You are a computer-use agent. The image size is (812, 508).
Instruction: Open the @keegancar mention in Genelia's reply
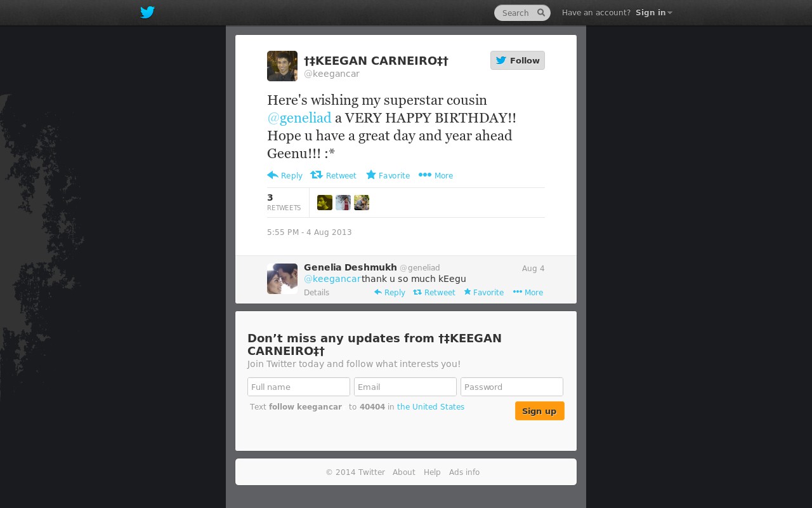[x=332, y=279]
